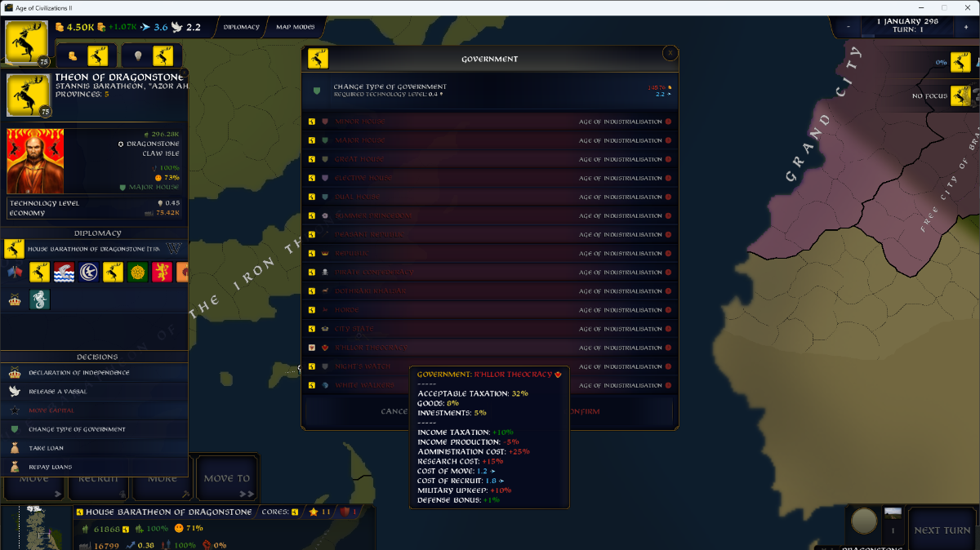Select the Lannister lion flag icon
The image size is (980, 550).
click(162, 272)
